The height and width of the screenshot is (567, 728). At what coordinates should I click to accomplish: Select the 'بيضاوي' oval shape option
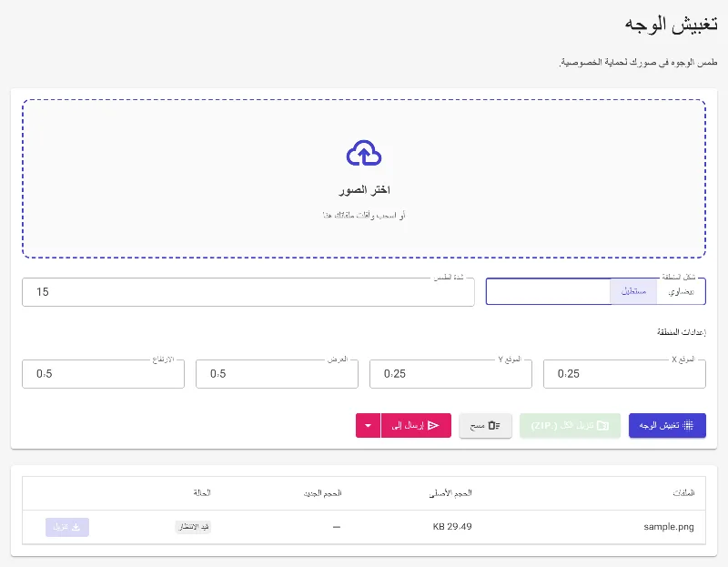(x=681, y=291)
